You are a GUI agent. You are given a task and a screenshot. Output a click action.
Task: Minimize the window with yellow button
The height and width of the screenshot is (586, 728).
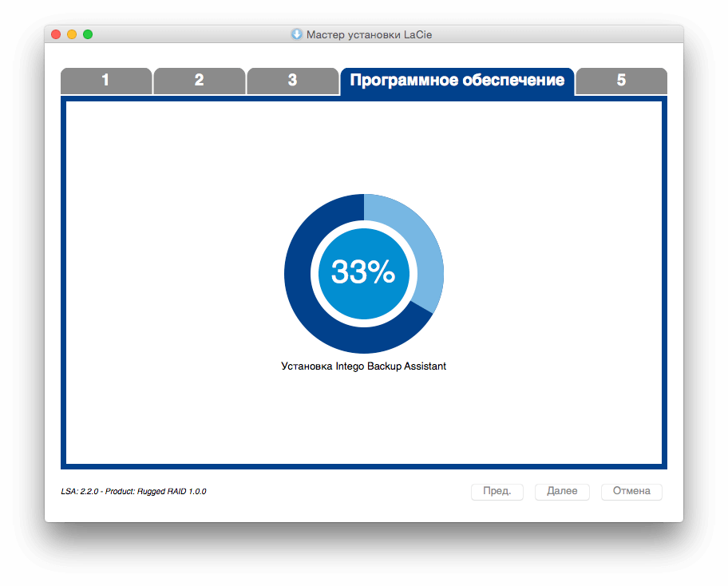72,34
